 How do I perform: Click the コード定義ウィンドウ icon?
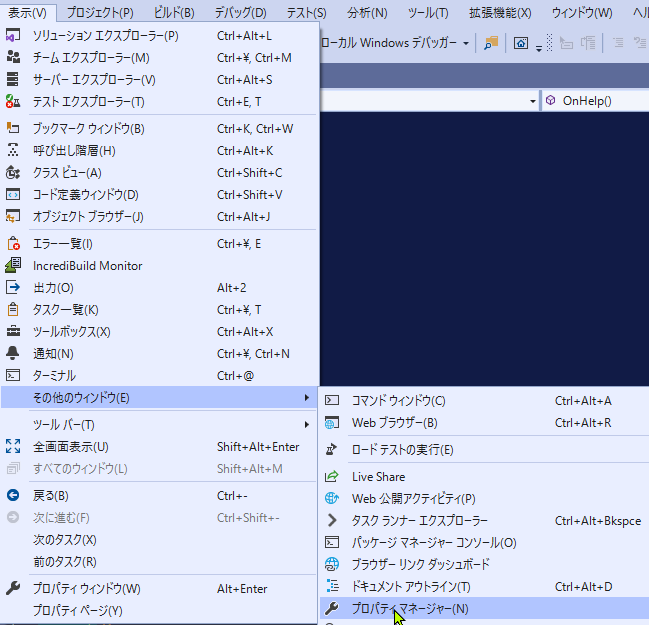click(13, 194)
